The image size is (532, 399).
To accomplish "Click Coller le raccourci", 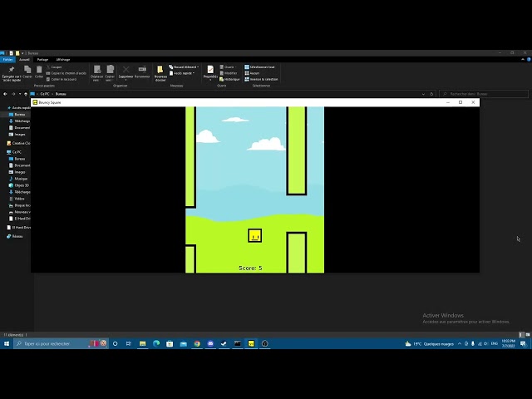I will pos(62,79).
